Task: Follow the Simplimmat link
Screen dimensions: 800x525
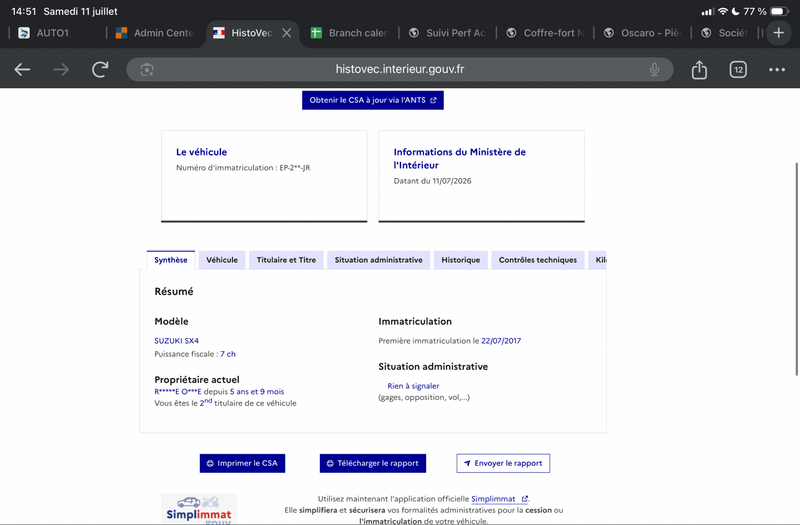Action: tap(499, 499)
